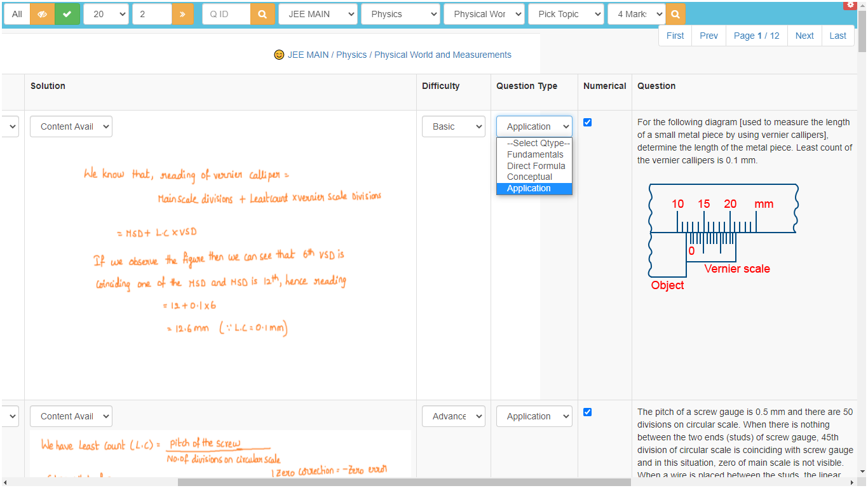The image size is (868, 488).
Task: Toggle Numerical checkbox for screw gauge question
Action: (587, 412)
